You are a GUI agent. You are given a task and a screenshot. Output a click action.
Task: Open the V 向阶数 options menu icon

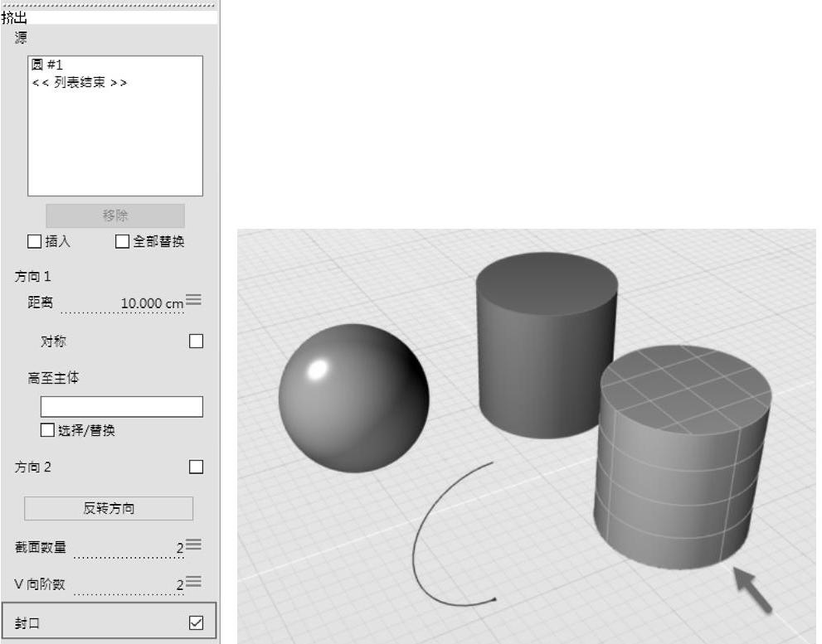(x=193, y=581)
